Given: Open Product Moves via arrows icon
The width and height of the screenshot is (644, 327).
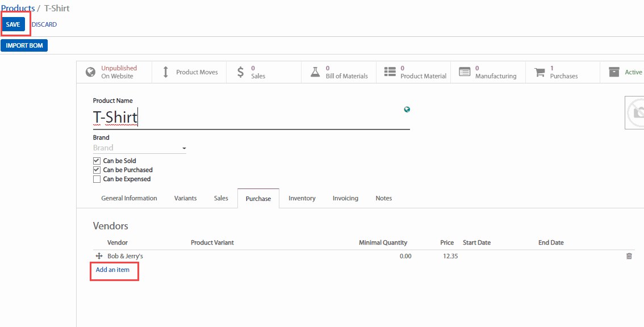Looking at the screenshot, I should pos(166,72).
